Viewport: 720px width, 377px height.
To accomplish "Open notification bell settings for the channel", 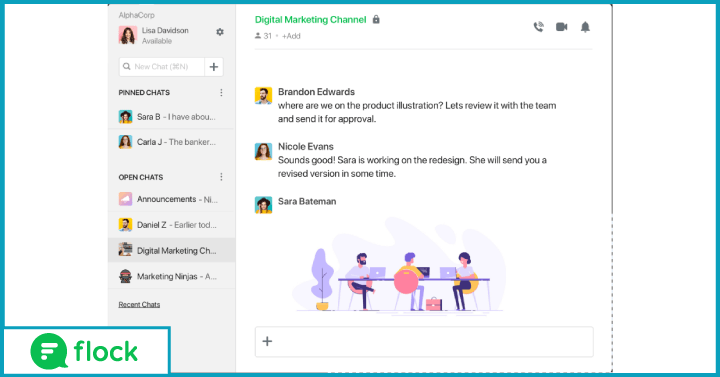I will (x=585, y=27).
